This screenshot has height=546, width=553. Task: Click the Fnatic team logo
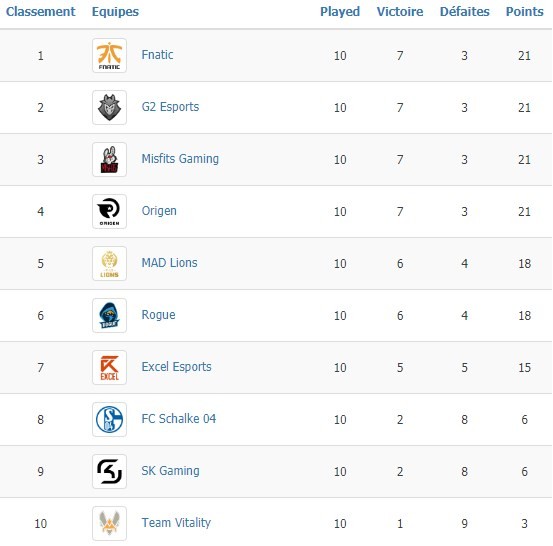[109, 55]
